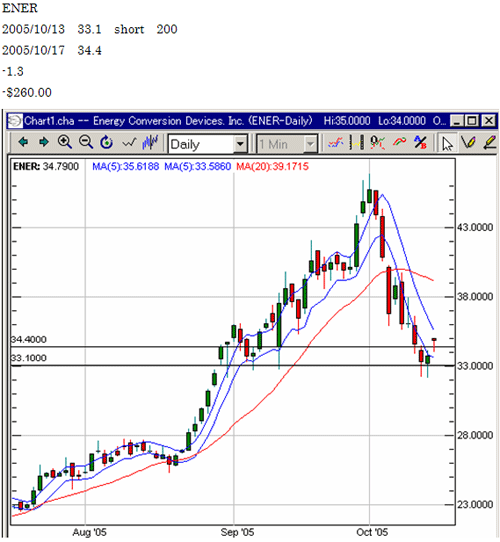Click the 38.0000 price axis label

(x=475, y=297)
